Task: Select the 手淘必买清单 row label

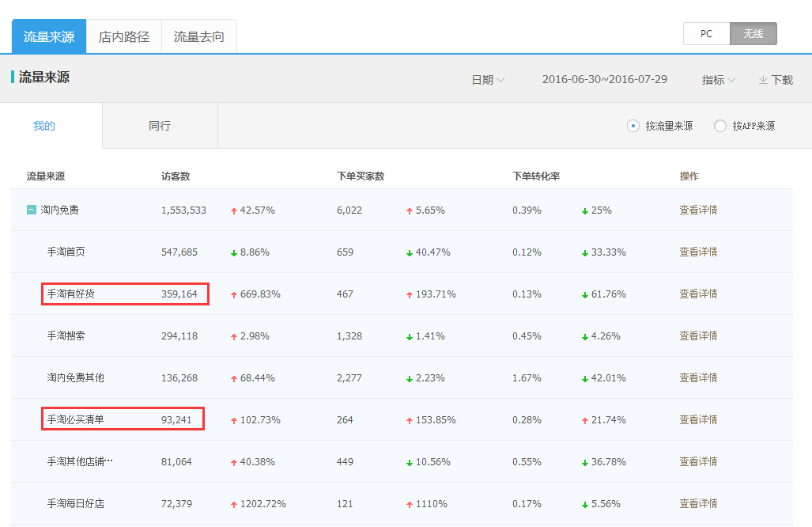Action: coord(76,419)
